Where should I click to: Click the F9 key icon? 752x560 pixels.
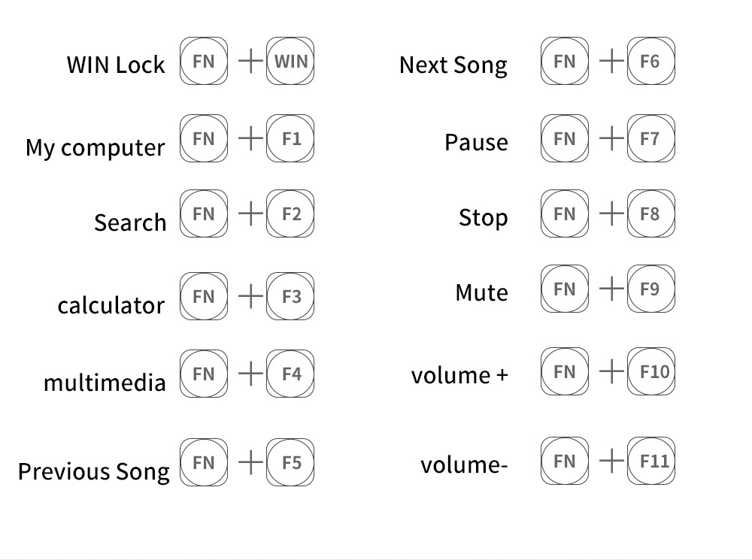click(x=650, y=289)
